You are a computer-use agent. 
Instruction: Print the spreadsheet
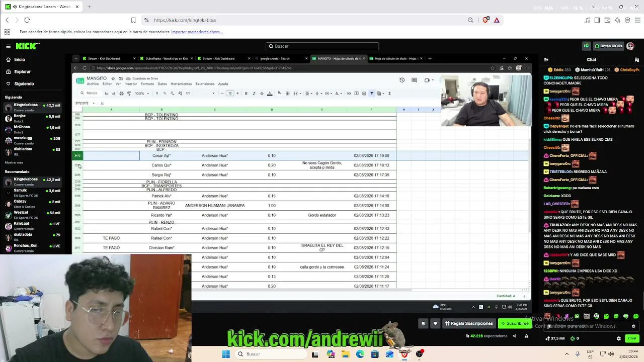[121, 94]
